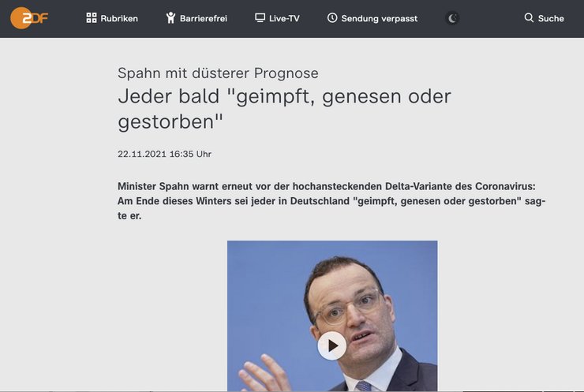This screenshot has height=392, width=584.
Task: Click the headline Jeder bald geimpft, genesen
Action: [285, 109]
